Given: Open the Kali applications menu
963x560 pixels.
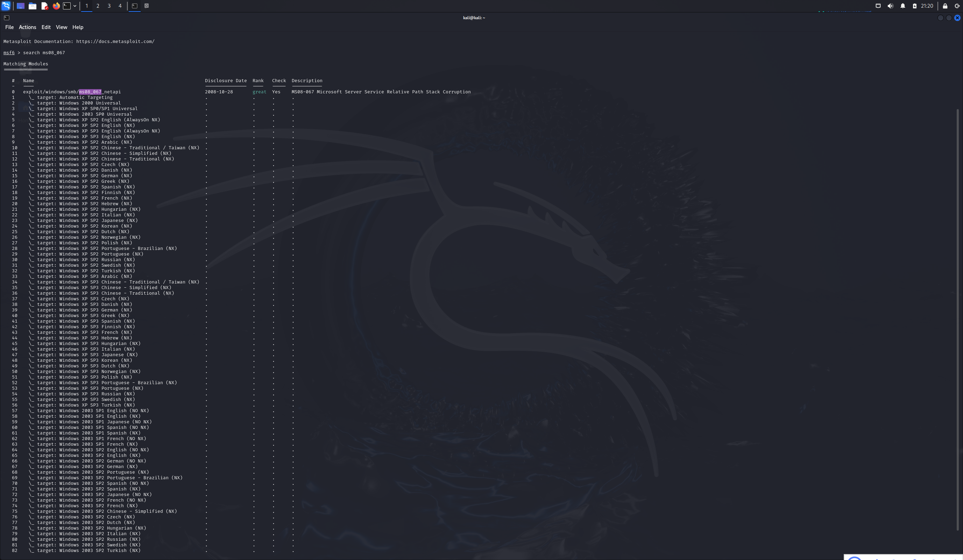Looking at the screenshot, I should click(x=6, y=6).
